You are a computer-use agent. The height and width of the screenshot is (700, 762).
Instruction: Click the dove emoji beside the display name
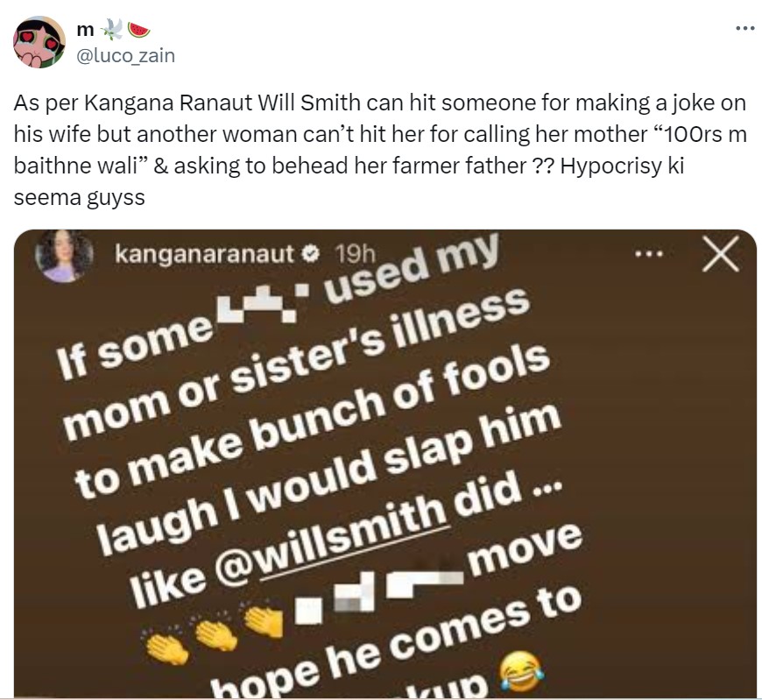click(112, 31)
